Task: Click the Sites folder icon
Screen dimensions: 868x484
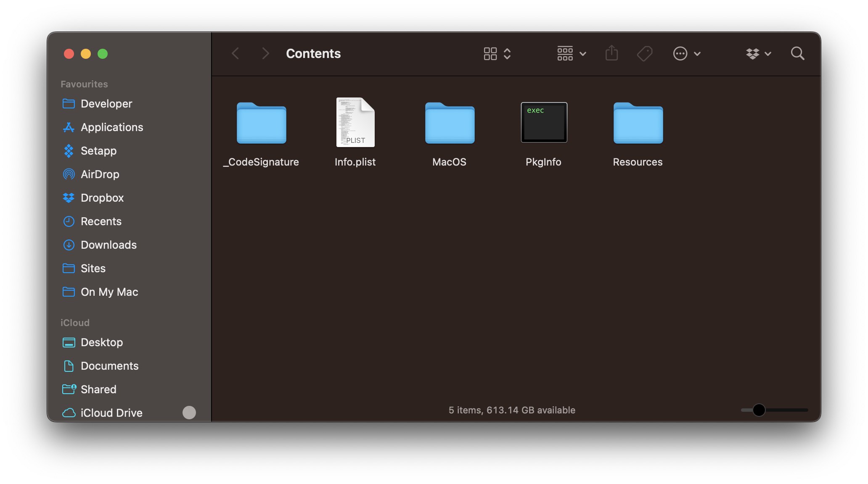Action: point(69,268)
